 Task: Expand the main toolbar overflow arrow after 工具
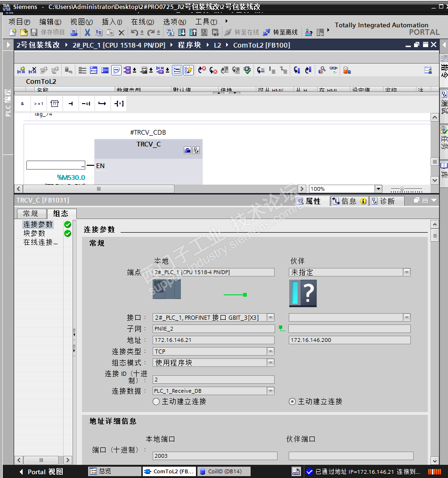click(x=226, y=21)
